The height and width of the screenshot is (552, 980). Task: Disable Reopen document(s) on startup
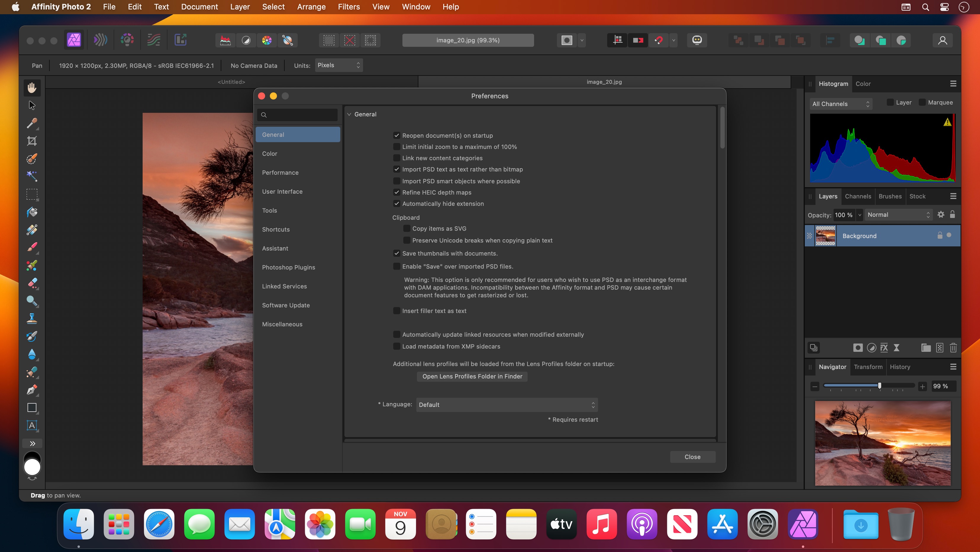click(396, 136)
